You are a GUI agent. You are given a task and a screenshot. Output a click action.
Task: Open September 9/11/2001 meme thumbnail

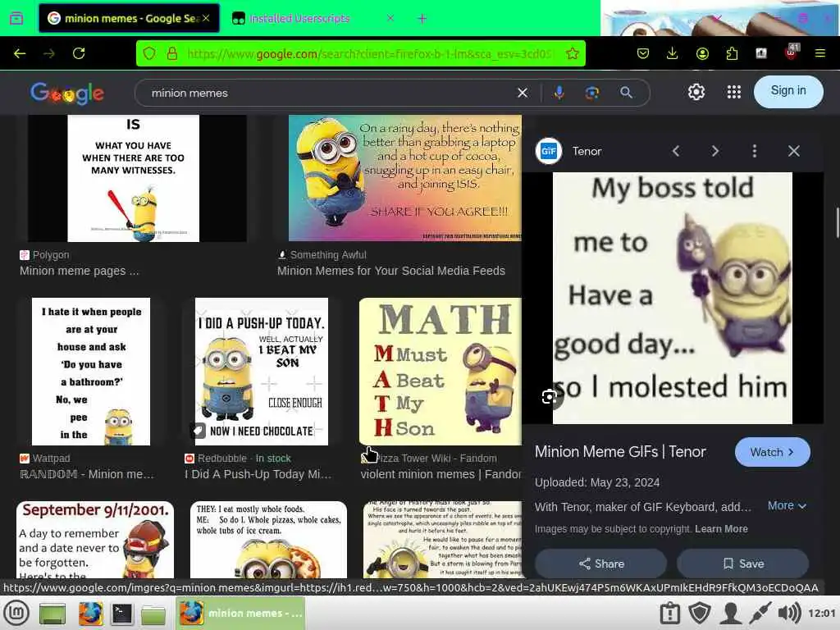(x=95, y=540)
